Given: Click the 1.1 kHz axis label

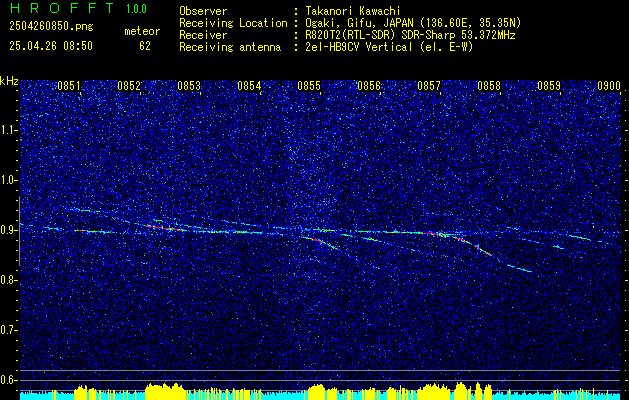Looking at the screenshot, I should [9, 130].
